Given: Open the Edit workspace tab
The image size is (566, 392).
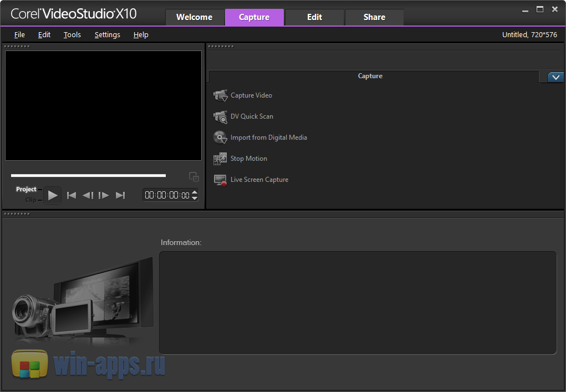Looking at the screenshot, I should 314,17.
